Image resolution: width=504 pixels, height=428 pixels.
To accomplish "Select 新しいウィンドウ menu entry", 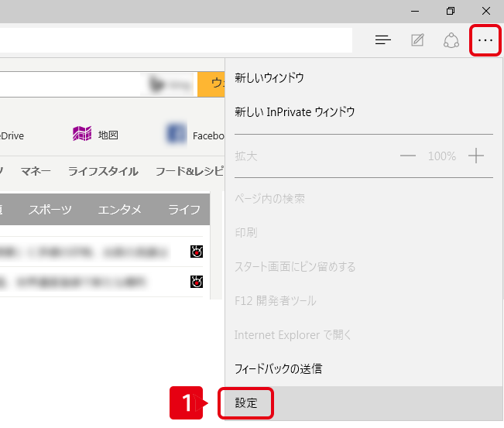I will [x=364, y=77].
